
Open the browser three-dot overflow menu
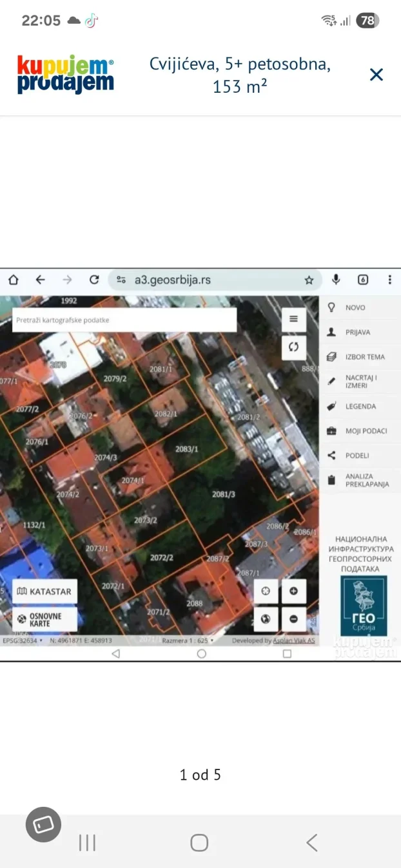389,280
